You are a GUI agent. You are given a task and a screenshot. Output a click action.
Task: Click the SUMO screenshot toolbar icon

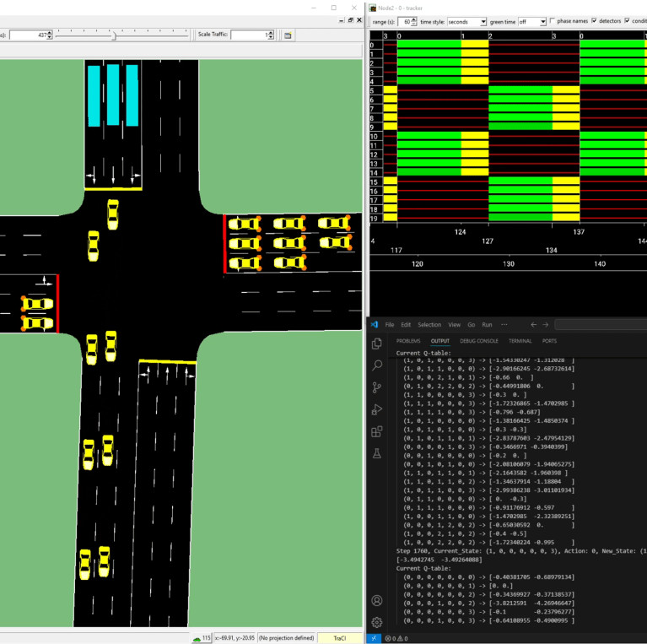tap(288, 35)
